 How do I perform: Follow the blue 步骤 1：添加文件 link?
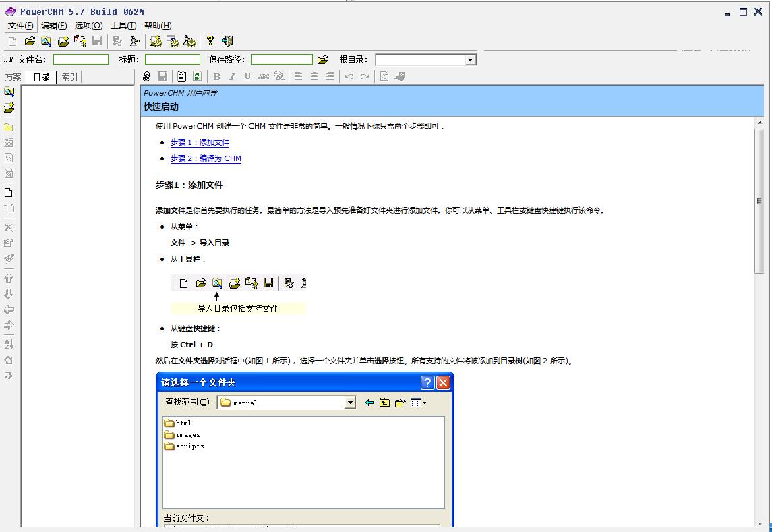(x=200, y=142)
